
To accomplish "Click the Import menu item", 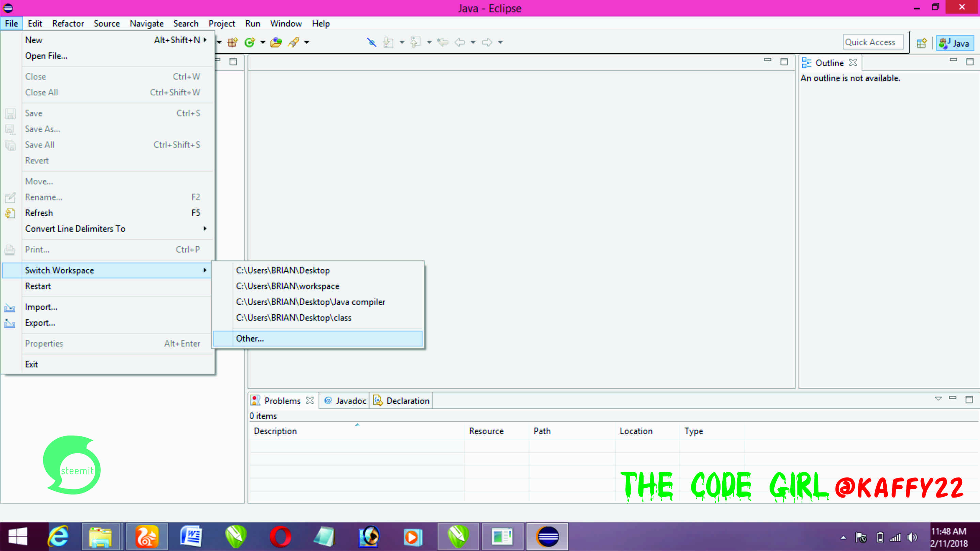I will pyautogui.click(x=41, y=307).
